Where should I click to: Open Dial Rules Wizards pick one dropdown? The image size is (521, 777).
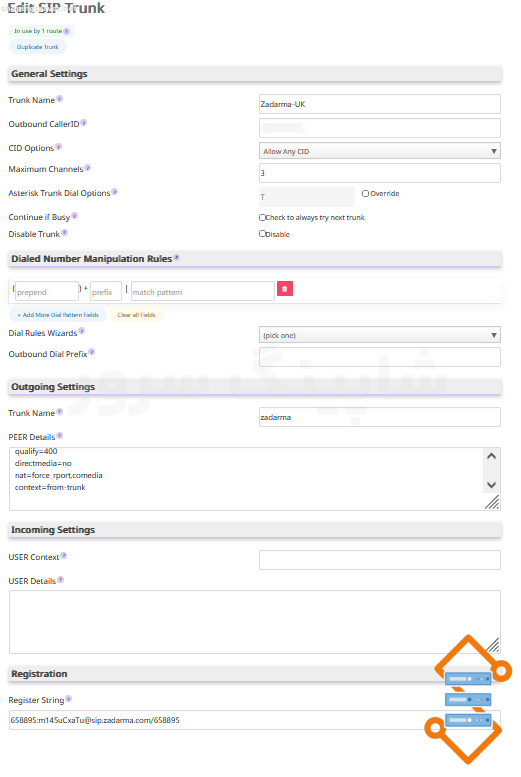pyautogui.click(x=380, y=335)
